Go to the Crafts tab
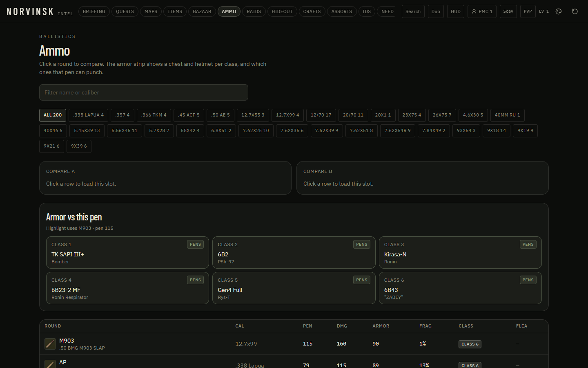588x368 pixels. pyautogui.click(x=312, y=11)
